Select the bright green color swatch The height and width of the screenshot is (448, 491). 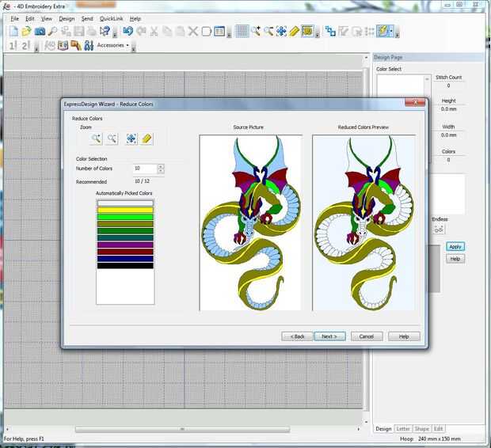(125, 217)
